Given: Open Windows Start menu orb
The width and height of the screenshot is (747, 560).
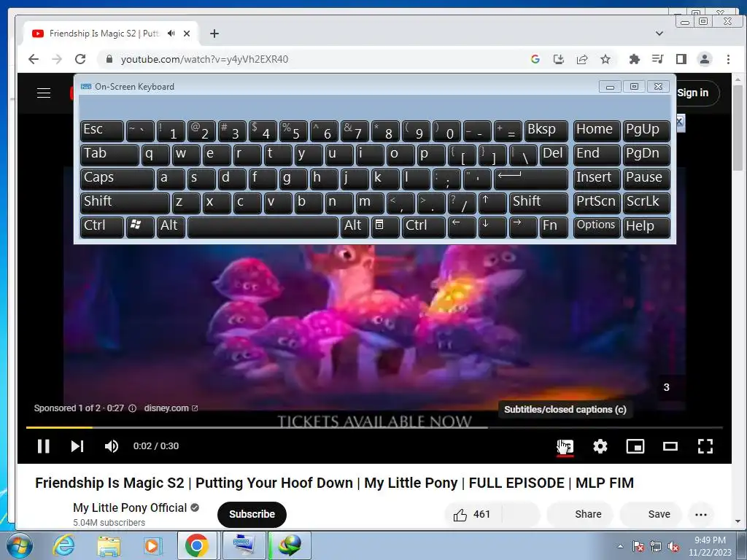Looking at the screenshot, I should pos(18,545).
